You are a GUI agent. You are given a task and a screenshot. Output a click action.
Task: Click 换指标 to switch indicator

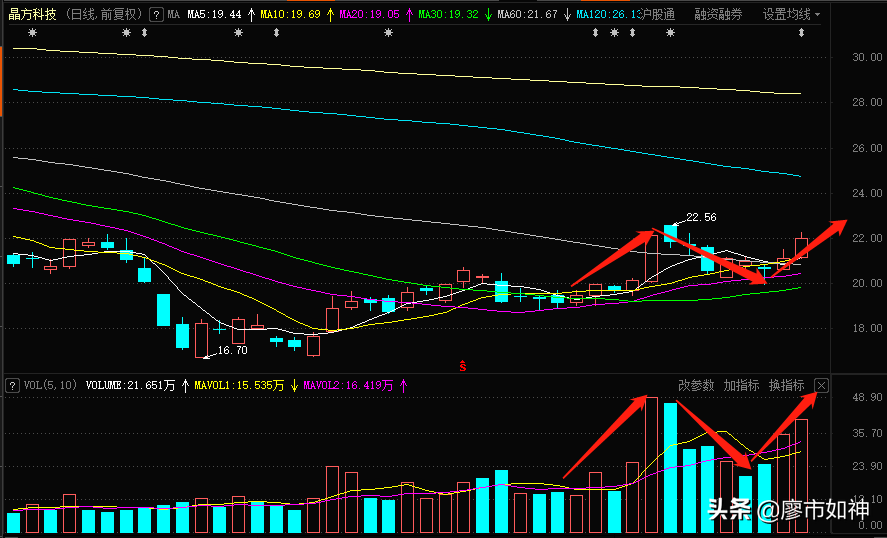786,385
